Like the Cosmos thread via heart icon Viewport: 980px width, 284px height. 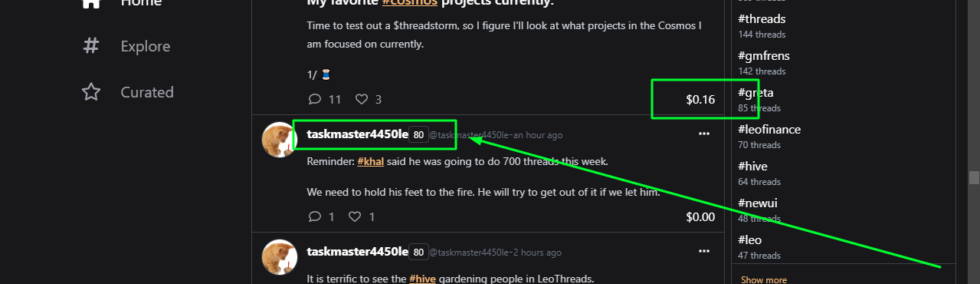[x=362, y=99]
